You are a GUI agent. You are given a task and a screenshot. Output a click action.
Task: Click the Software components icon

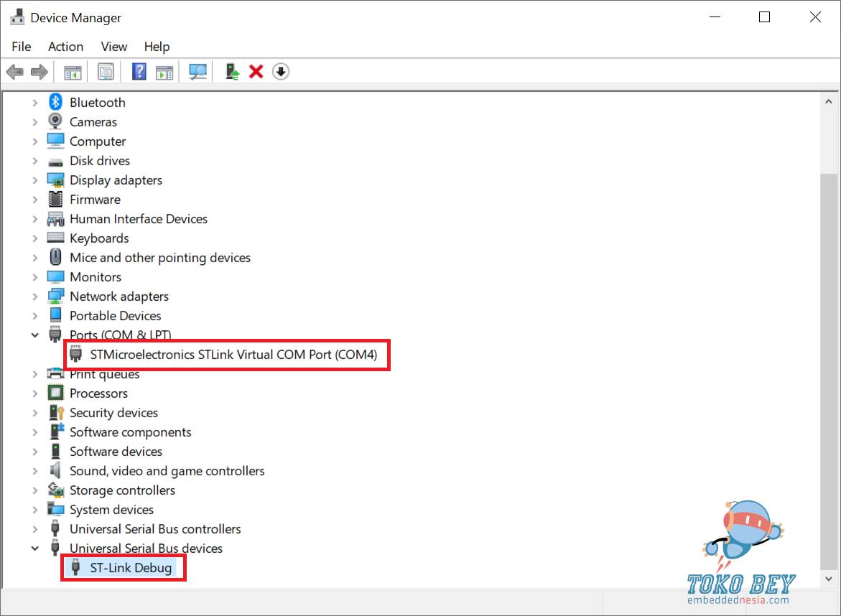[x=56, y=431]
